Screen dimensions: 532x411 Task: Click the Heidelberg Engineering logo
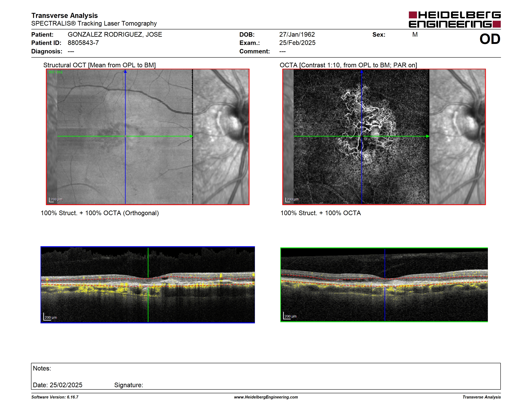click(455, 20)
